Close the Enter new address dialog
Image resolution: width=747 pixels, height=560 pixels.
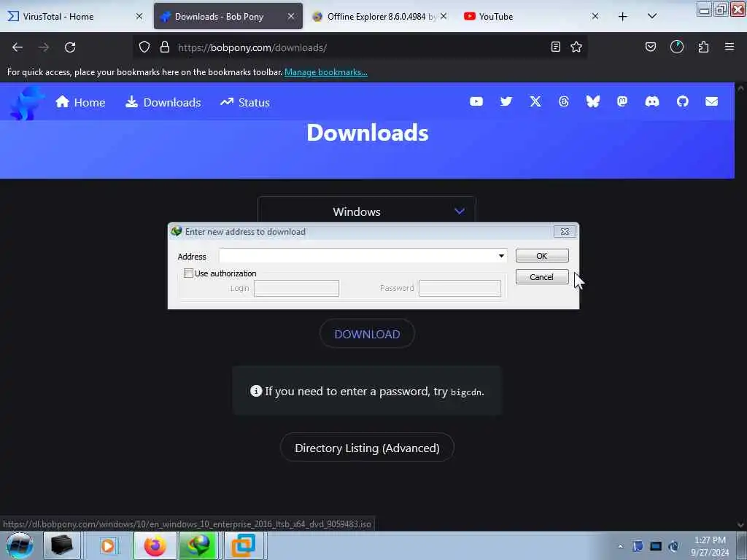[565, 232]
